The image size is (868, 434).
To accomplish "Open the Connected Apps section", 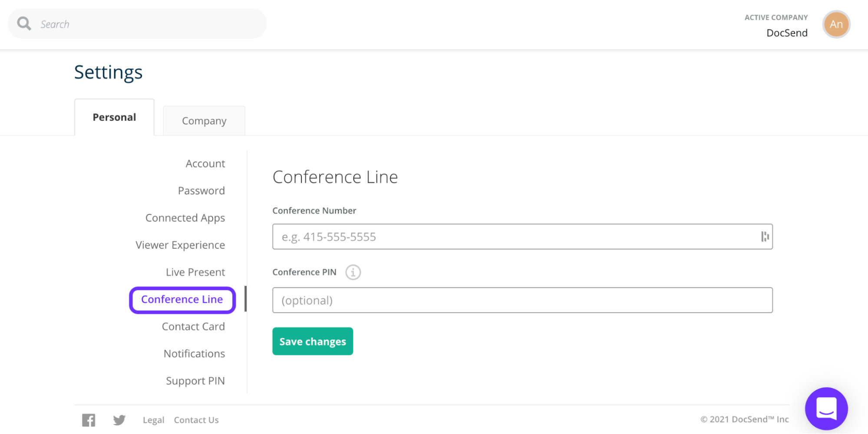I will point(185,217).
